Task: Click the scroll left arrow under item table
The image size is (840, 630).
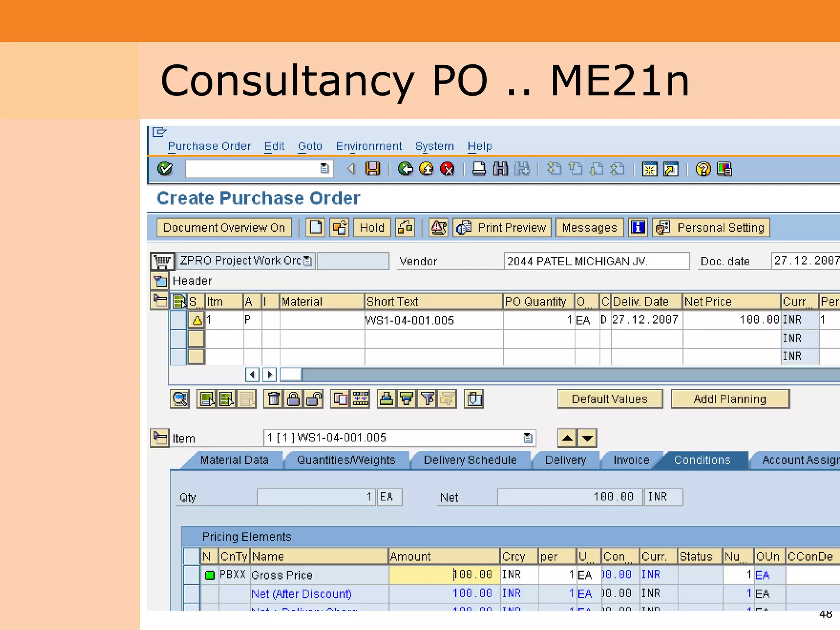Action: 252,374
